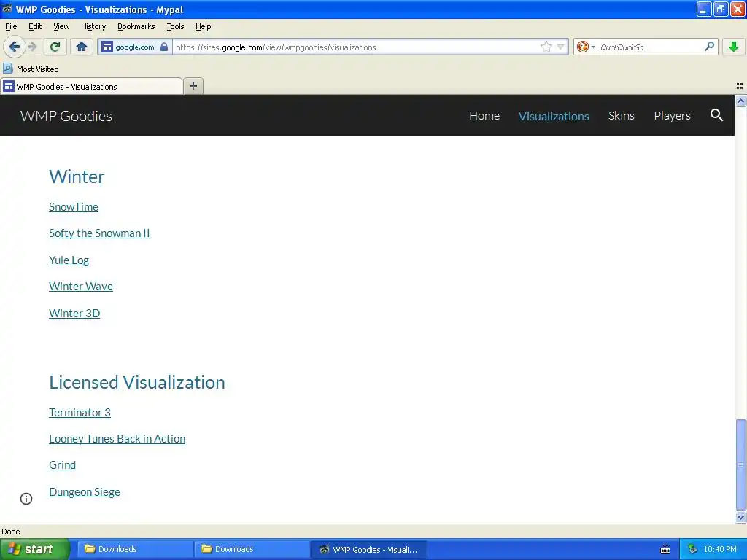747x560 pixels.
Task: Go back with the Back arrow button
Action: 15,47
